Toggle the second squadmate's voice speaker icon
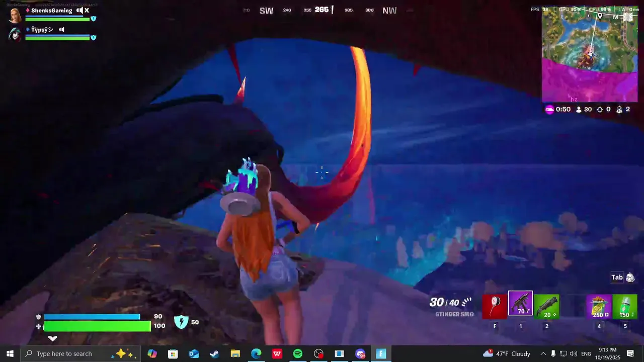 [61, 30]
